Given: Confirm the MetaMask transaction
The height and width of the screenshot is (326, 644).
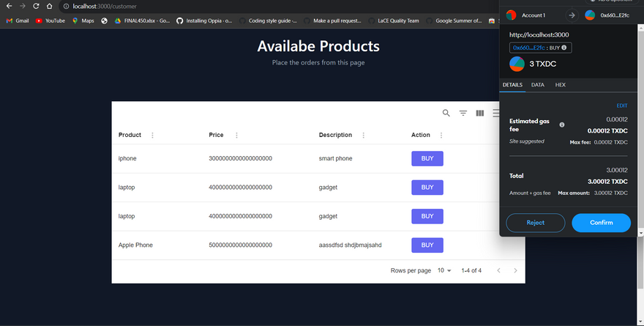Looking at the screenshot, I should click(601, 223).
